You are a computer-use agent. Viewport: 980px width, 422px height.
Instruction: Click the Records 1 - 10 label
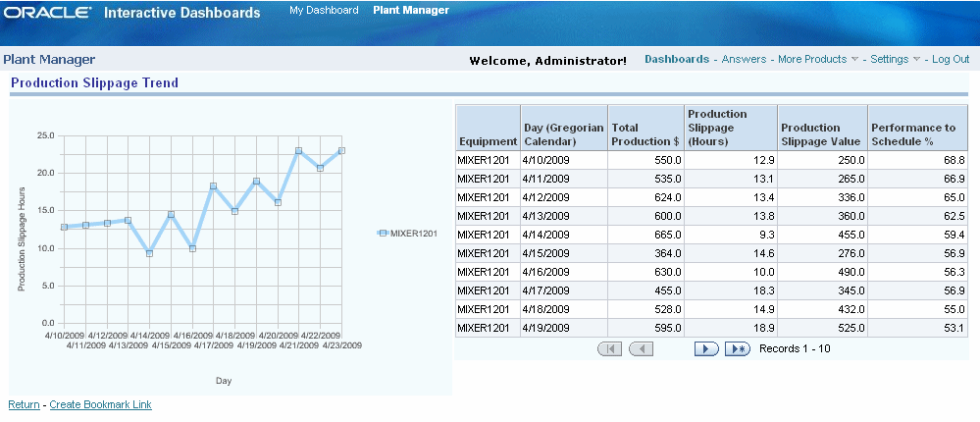[x=795, y=348]
